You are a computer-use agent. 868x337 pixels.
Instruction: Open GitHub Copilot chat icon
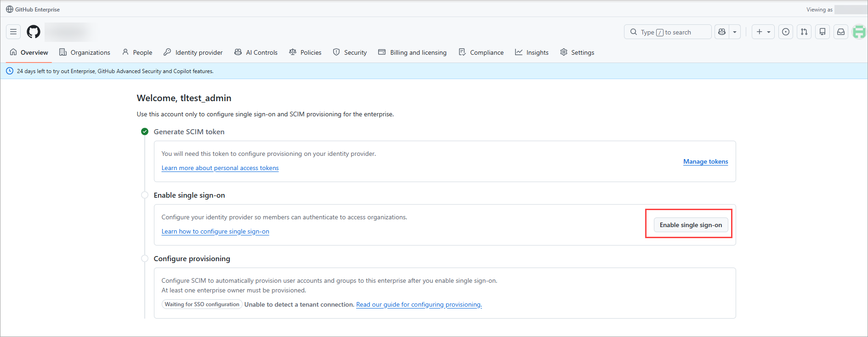pyautogui.click(x=722, y=32)
